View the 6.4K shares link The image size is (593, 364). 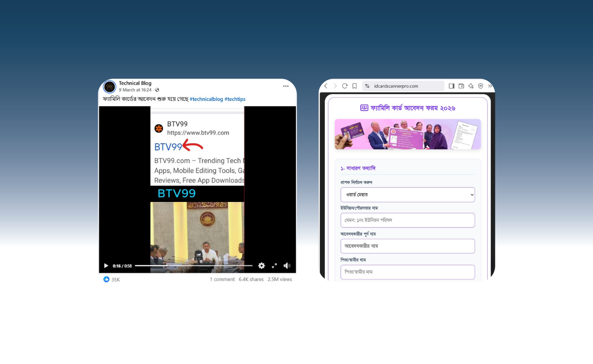tap(251, 279)
